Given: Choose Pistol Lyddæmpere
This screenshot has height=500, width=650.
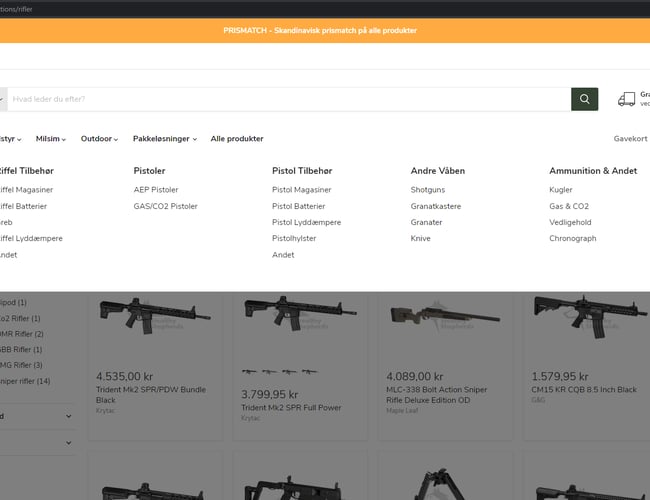Looking at the screenshot, I should (306, 222).
